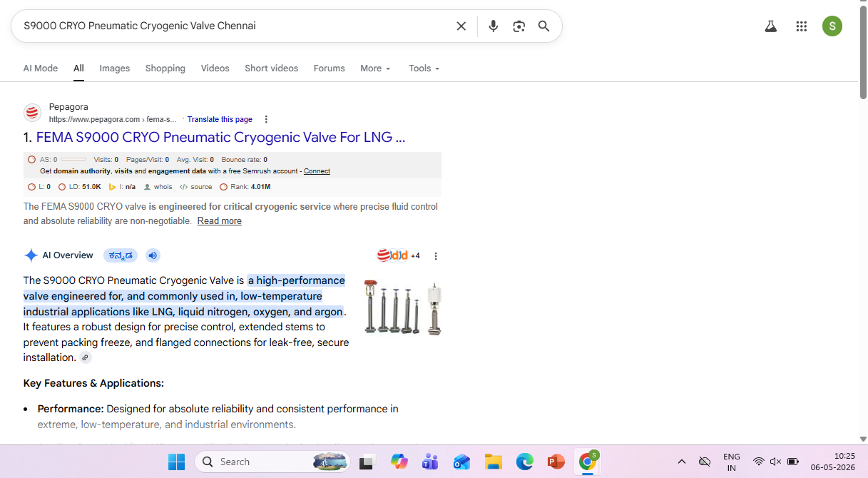Open the volume muted tray icon

click(776, 462)
